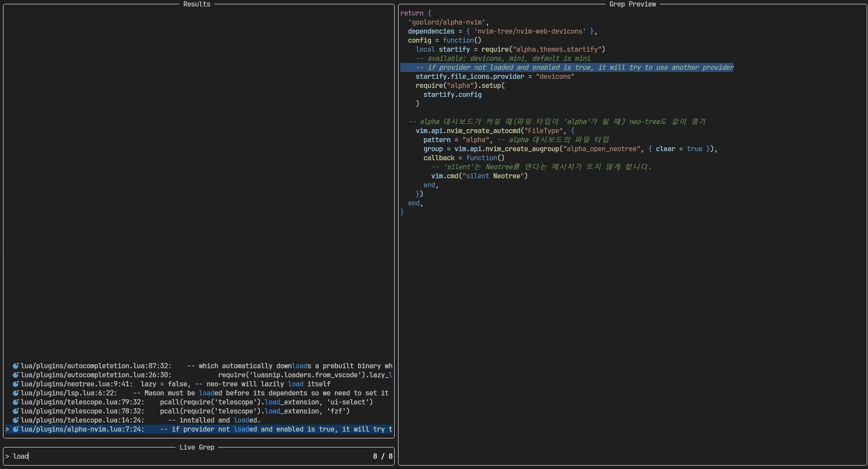The width and height of the screenshot is (868, 469).
Task: Click the 'Grep Preview' pane title
Action: point(632,4)
